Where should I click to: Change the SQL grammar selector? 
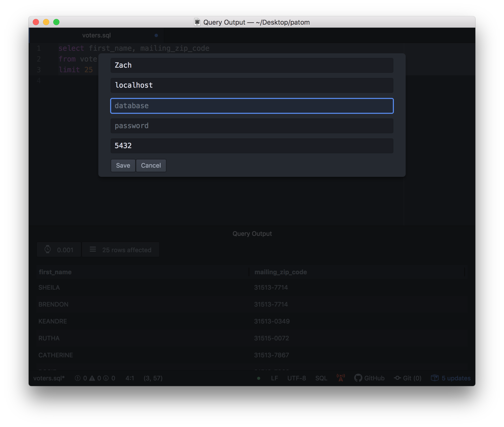(x=321, y=378)
